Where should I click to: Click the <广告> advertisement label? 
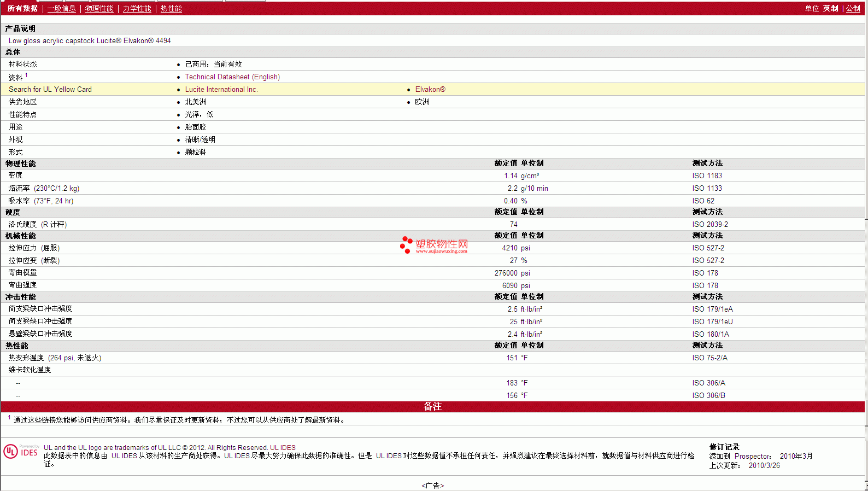[x=433, y=486]
